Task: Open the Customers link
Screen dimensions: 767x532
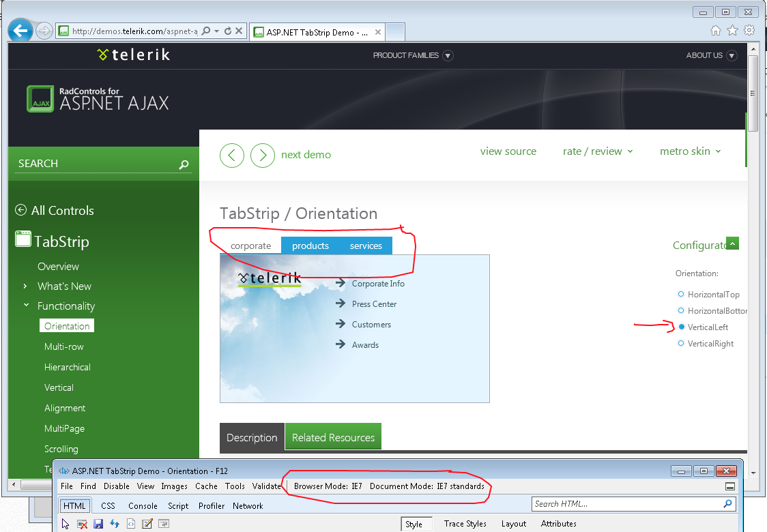Action: (x=371, y=325)
